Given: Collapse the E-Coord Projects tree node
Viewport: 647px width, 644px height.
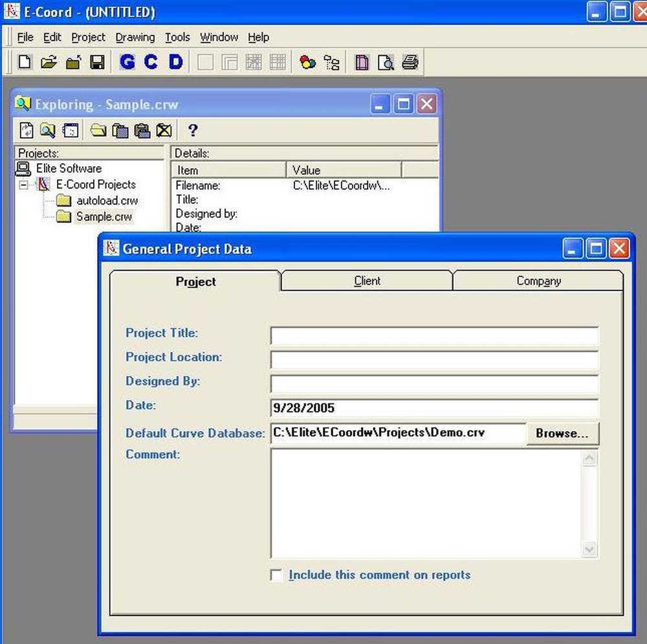Looking at the screenshot, I should (22, 184).
